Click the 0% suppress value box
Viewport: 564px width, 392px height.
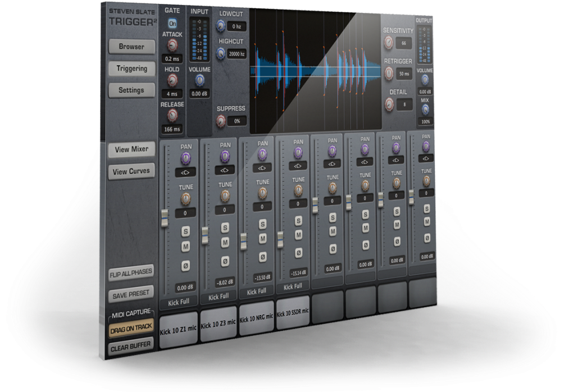[237, 121]
